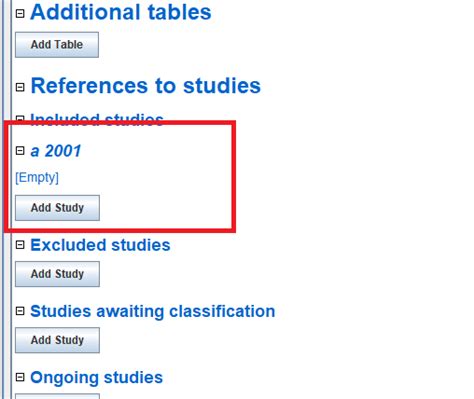Screen dimensions: 474x399
Task: Click the partially visible button below Ongoing studies
Action: [57, 396]
